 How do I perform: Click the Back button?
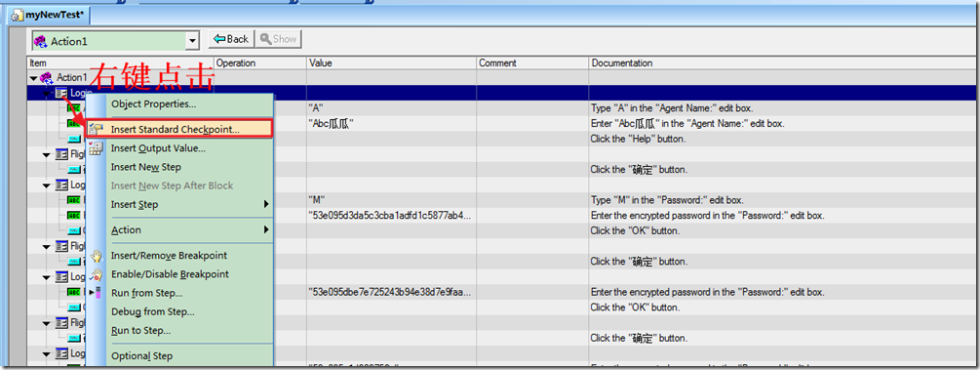click(x=231, y=39)
